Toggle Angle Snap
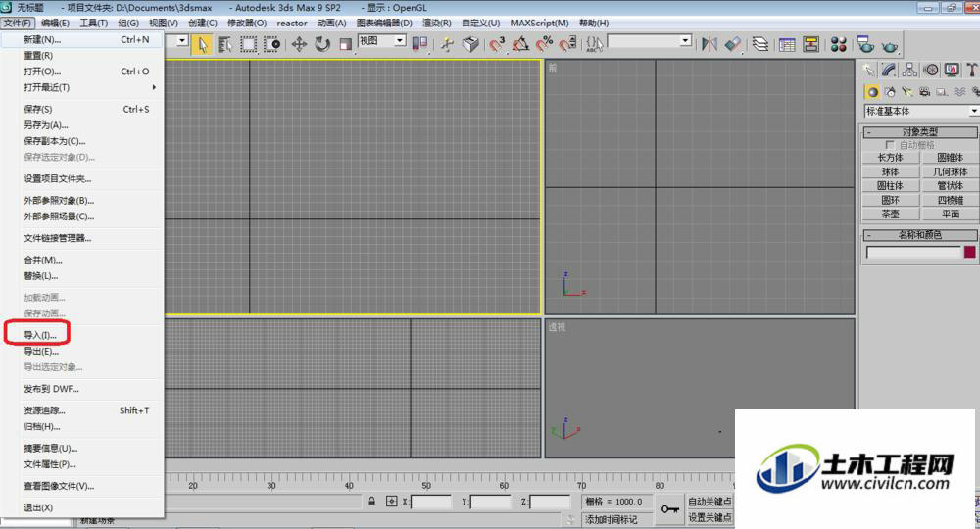This screenshot has width=980, height=529. (x=520, y=44)
